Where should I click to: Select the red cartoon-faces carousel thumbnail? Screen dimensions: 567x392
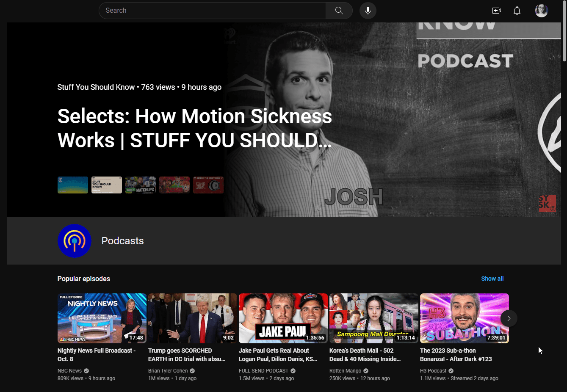[174, 185]
